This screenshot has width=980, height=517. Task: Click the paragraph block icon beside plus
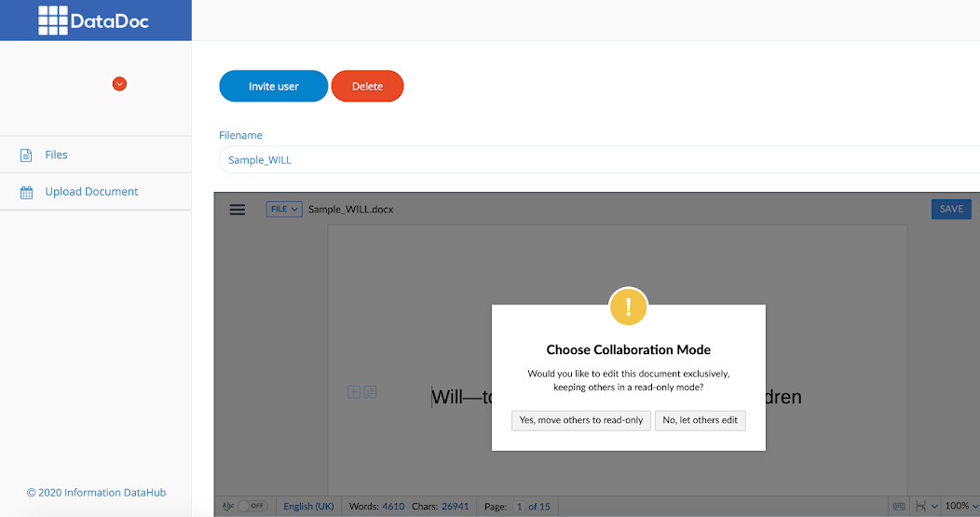click(370, 392)
